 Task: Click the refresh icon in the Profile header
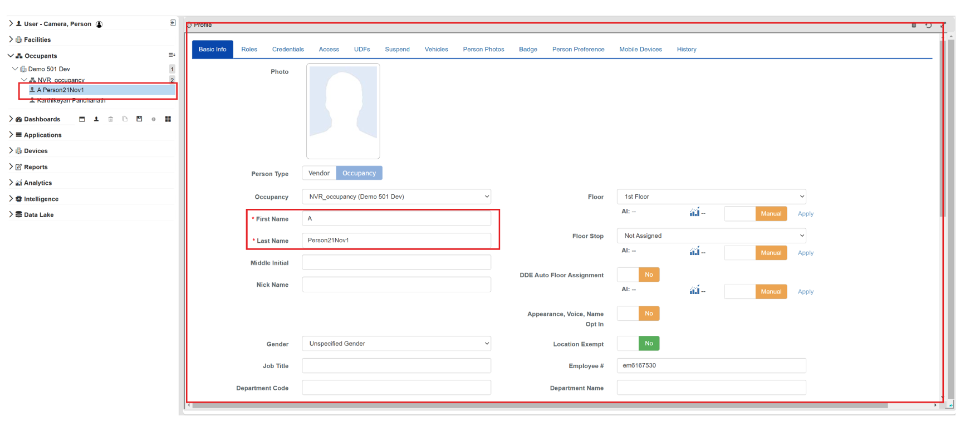928,26
